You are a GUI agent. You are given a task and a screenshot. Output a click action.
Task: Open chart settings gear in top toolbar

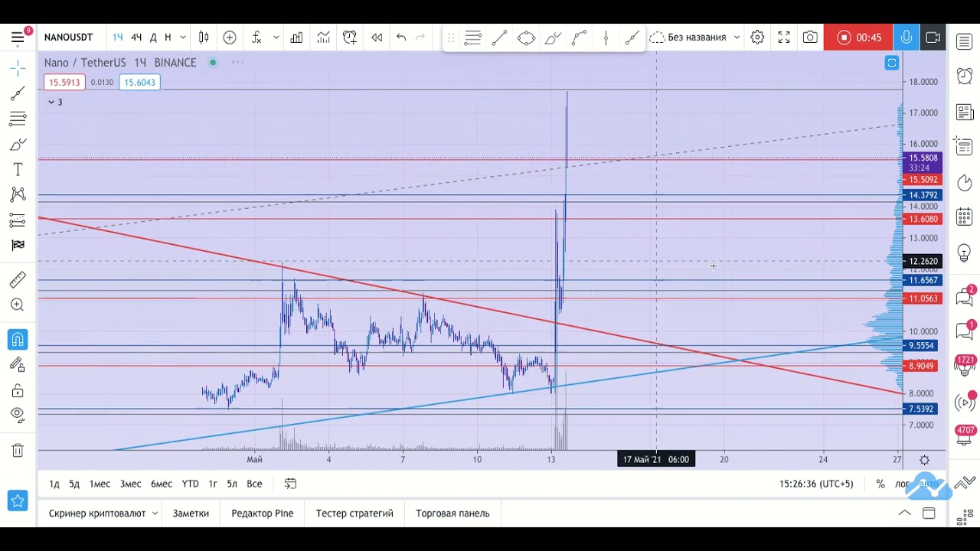757,37
